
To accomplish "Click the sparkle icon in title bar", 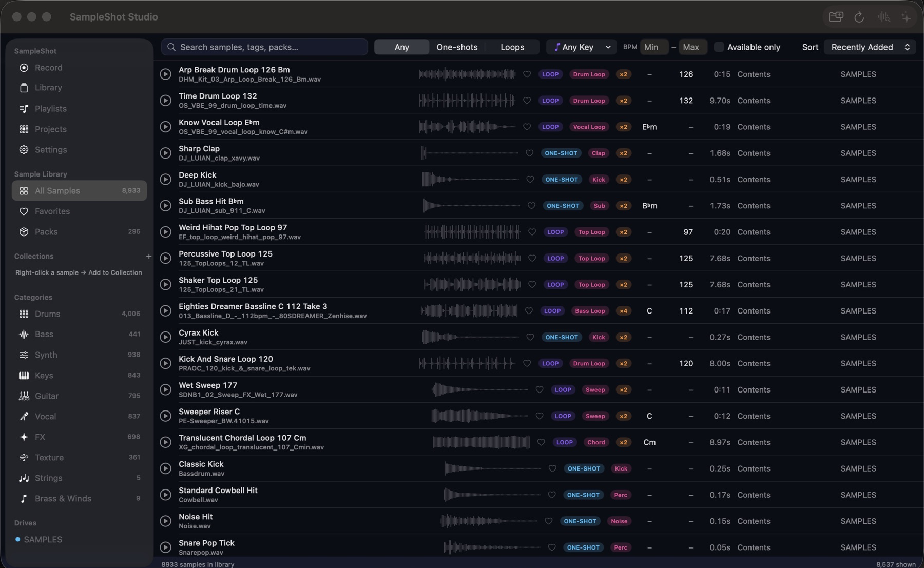I will point(907,17).
